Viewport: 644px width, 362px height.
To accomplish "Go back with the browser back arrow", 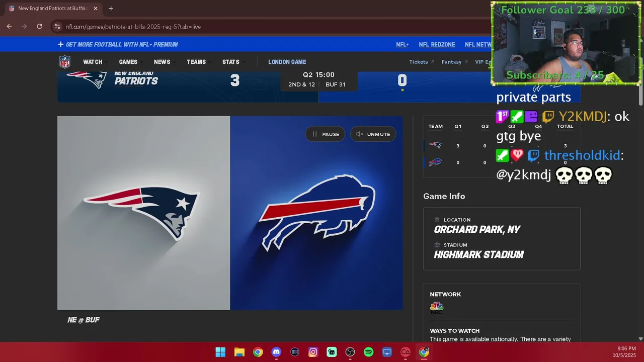I will coord(9,27).
